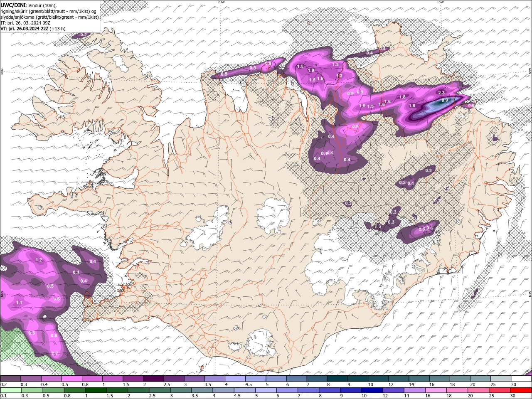Select the snow legend swatch labeled 18

(x=460, y=379)
